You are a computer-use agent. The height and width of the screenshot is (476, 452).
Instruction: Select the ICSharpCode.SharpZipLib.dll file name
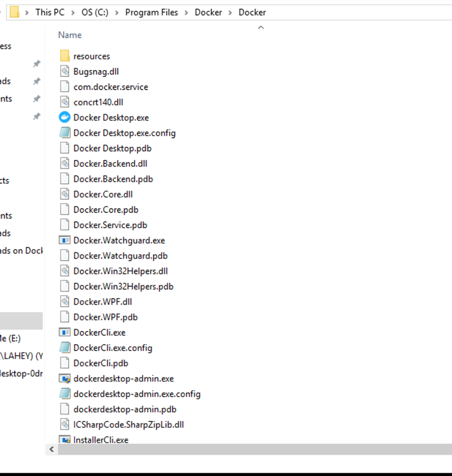click(128, 424)
